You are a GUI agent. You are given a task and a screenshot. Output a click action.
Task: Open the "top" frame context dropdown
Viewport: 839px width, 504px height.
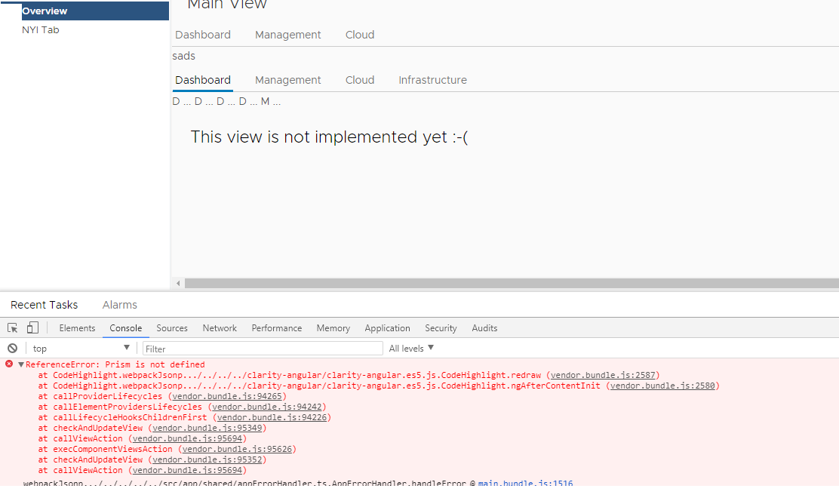81,348
